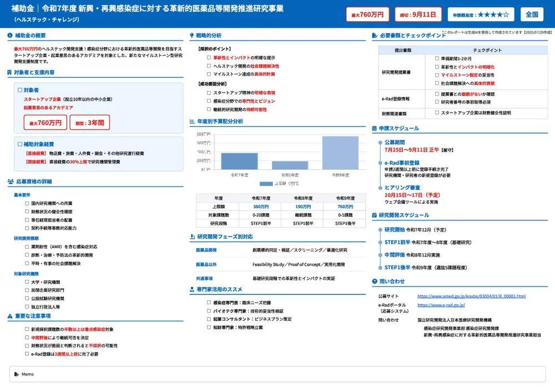Click inside the Memo field
The width and height of the screenshot is (555, 392).
pos(277,374)
